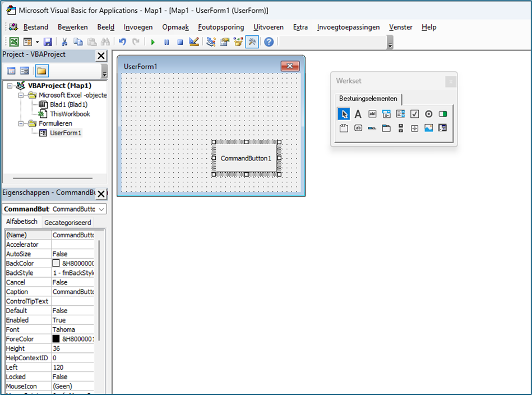Run the macro with the green play icon
The image size is (532, 395).
[152, 42]
